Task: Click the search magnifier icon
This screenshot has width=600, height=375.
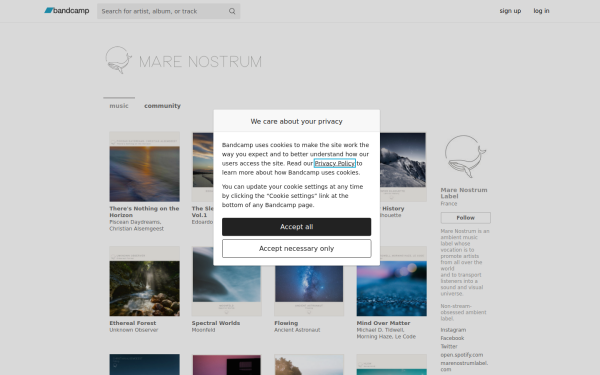Action: point(232,11)
